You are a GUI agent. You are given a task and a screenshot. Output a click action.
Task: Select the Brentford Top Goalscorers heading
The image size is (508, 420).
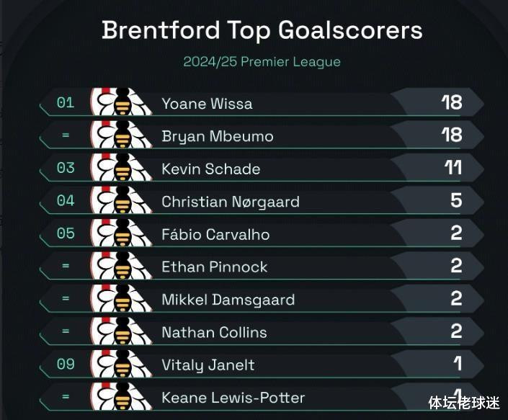[262, 30]
